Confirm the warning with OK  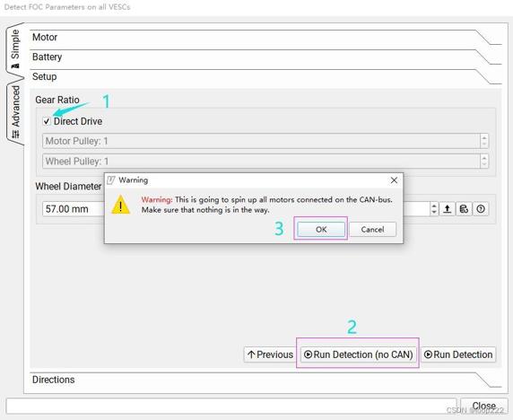click(321, 229)
